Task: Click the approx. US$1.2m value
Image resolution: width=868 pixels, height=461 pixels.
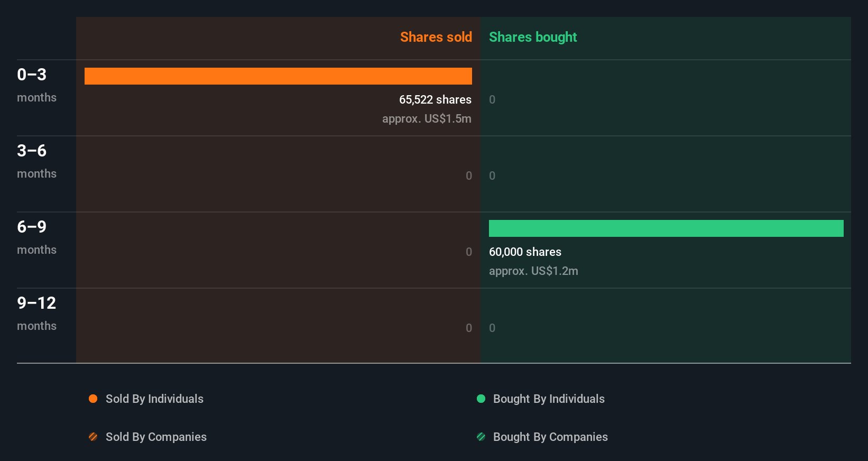Action: point(533,271)
